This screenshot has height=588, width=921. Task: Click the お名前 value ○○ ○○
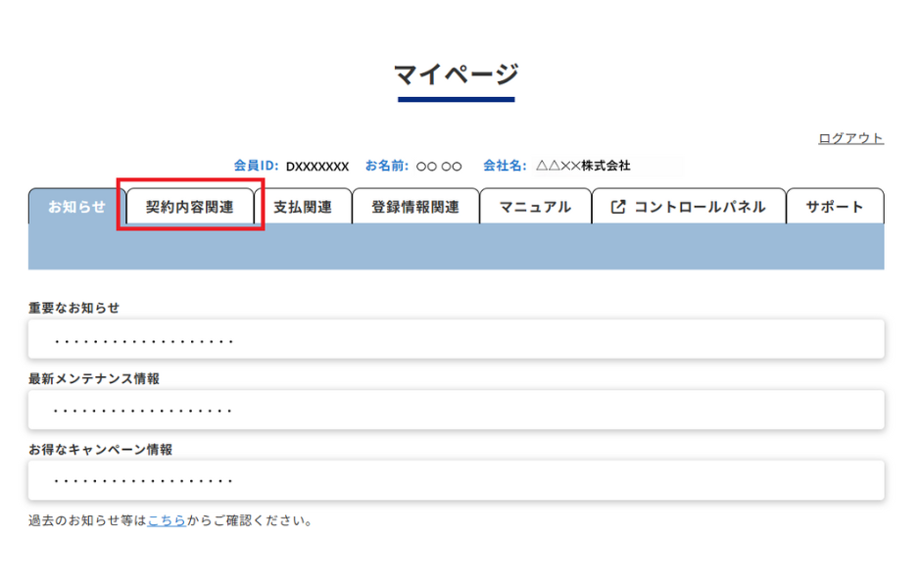[439, 166]
